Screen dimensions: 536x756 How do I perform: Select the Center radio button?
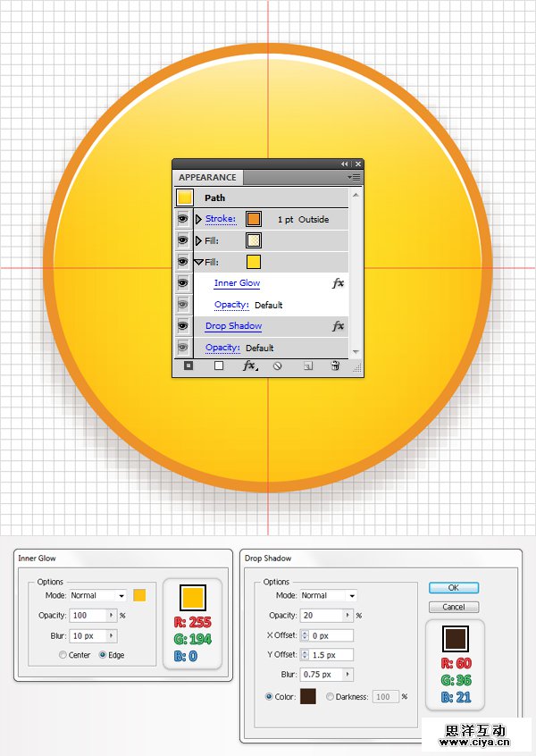[x=63, y=655]
